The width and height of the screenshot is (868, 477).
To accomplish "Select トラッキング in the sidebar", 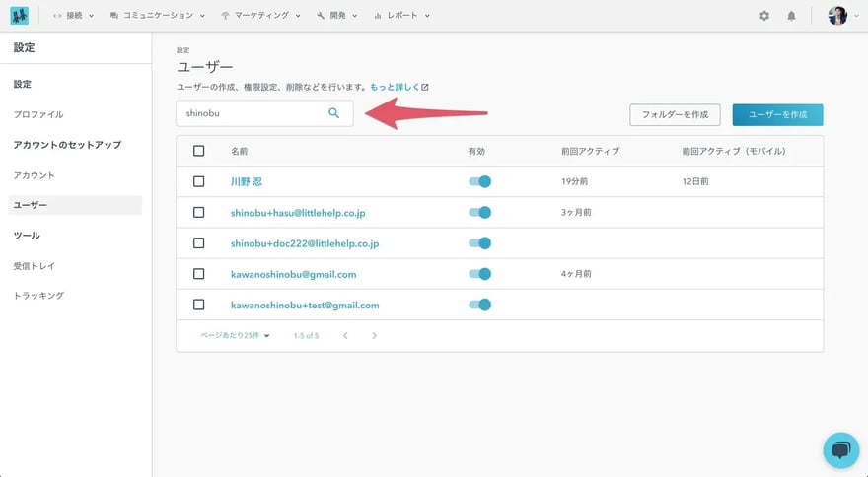I will pos(38,296).
